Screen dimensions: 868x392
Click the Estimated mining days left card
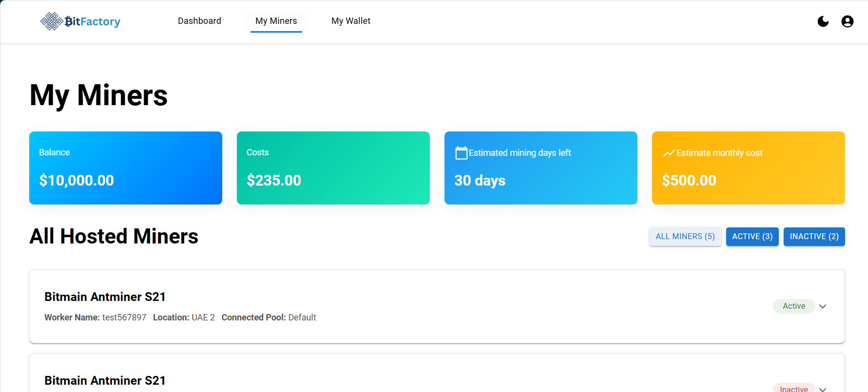click(541, 168)
